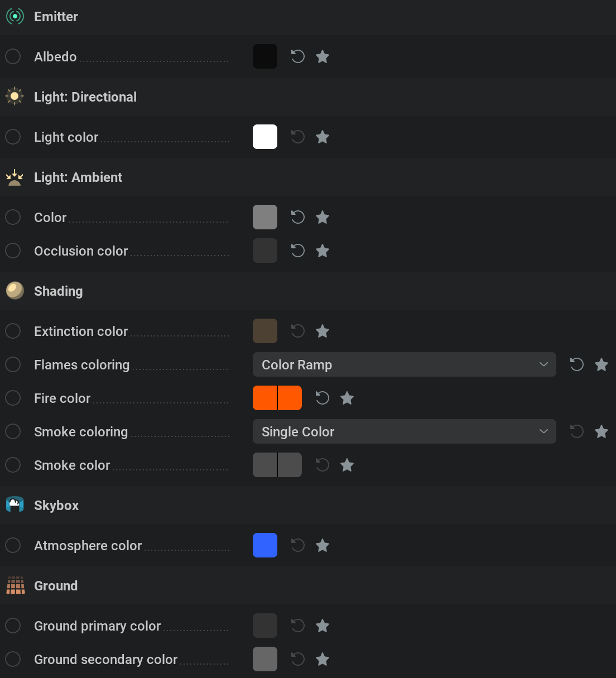Reset the Fire color ramp
This screenshot has height=678, width=616.
[x=323, y=398]
